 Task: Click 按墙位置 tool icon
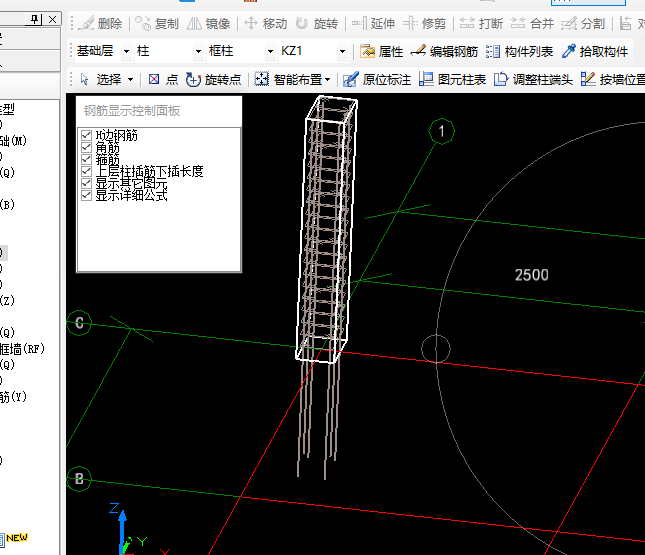coord(588,79)
